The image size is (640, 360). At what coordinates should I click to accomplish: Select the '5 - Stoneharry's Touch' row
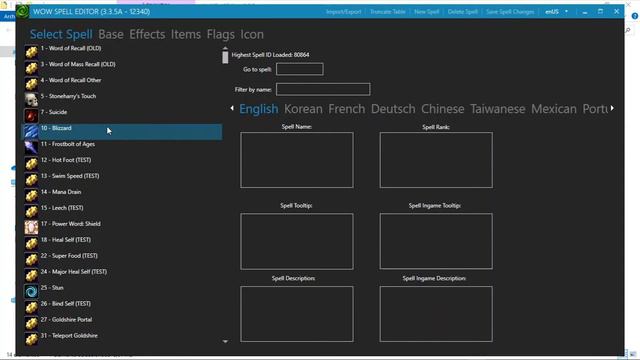[x=122, y=100]
